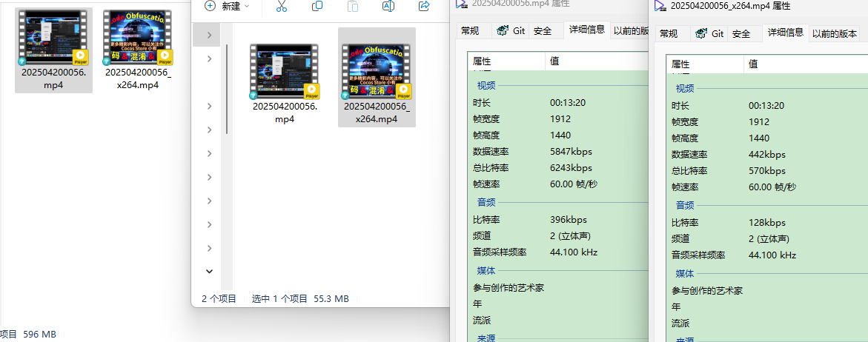
Task: Click total bitrate value 6243kbps
Action: click(571, 168)
